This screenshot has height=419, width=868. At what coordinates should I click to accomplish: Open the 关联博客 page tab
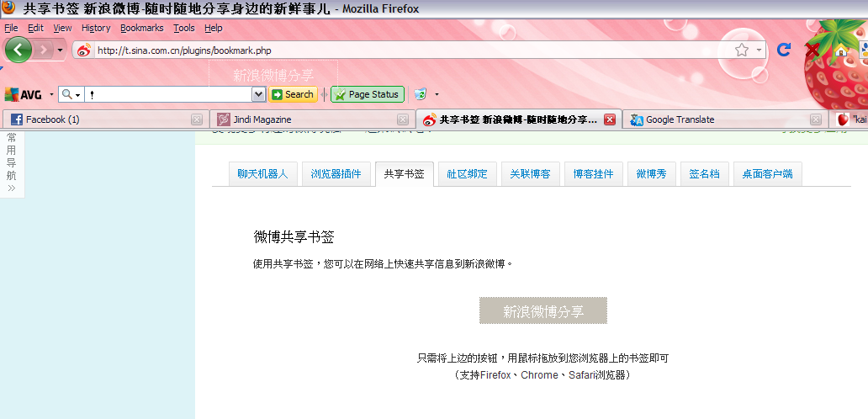pyautogui.click(x=531, y=174)
